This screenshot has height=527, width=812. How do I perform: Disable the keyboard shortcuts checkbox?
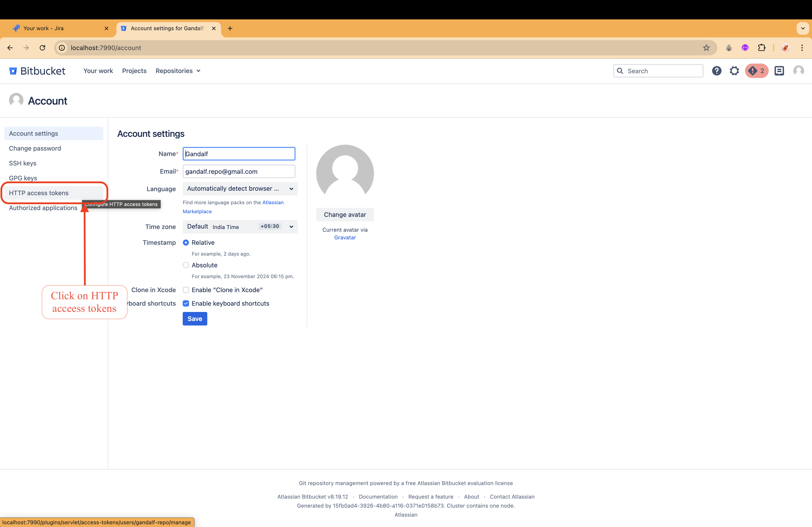point(186,303)
